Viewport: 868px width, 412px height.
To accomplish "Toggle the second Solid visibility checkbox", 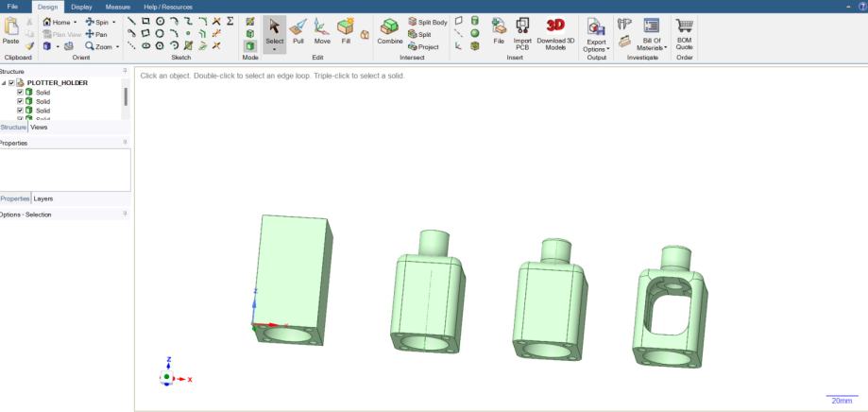I will click(21, 101).
